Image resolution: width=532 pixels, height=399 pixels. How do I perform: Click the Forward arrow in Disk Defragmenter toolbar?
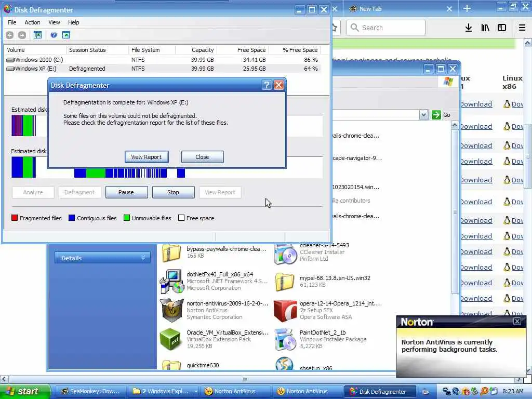click(x=22, y=35)
